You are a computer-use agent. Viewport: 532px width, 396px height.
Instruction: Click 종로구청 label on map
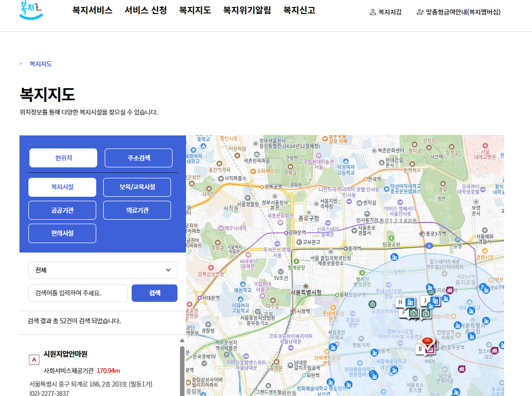(309, 218)
